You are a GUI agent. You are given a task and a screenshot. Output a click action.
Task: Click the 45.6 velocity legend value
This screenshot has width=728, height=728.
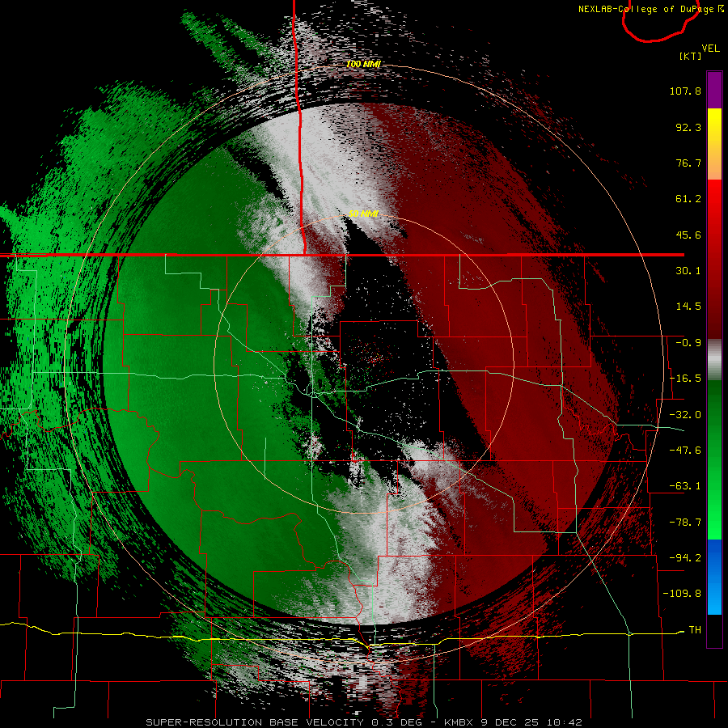pyautogui.click(x=688, y=235)
